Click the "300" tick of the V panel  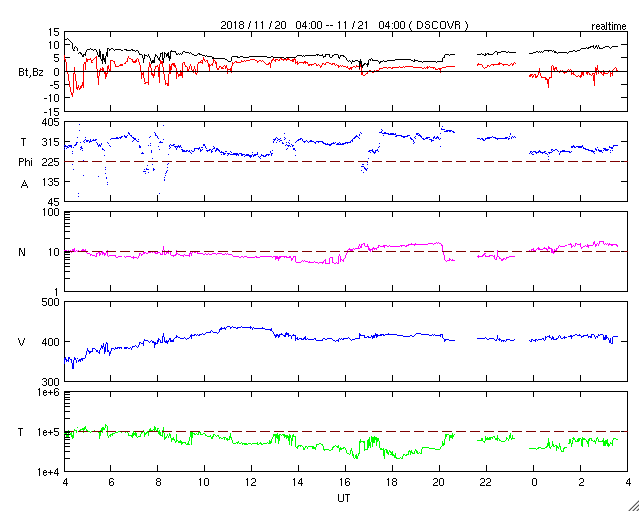coord(51,381)
